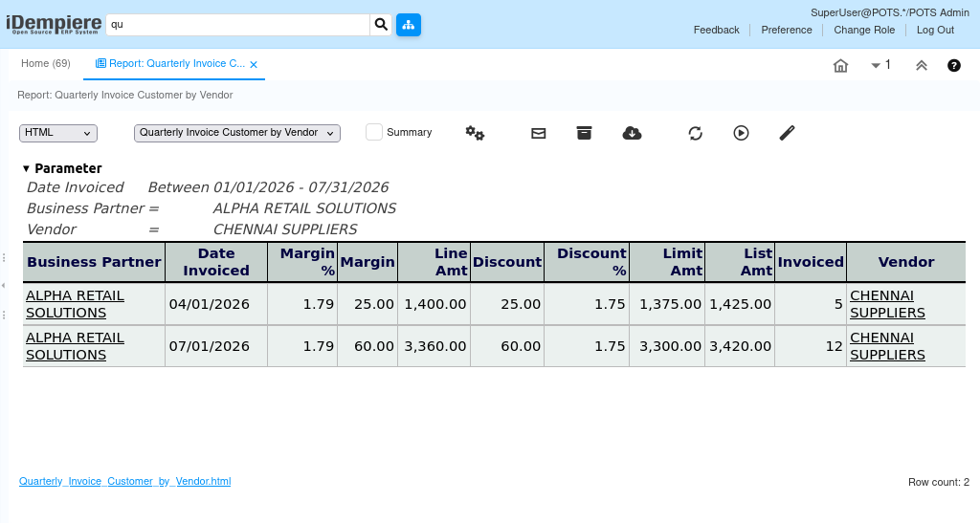Click the 3,300.00 limit amount cell
980x523 pixels.
[669, 346]
